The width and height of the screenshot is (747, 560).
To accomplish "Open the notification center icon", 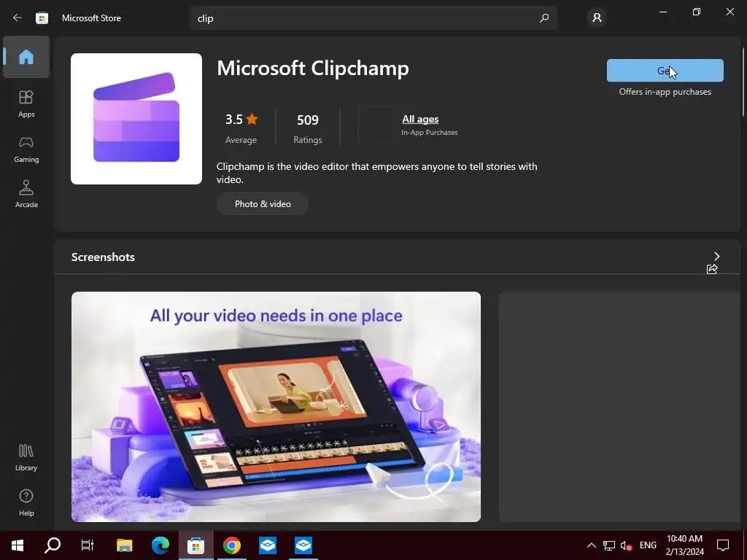I will pos(723,545).
